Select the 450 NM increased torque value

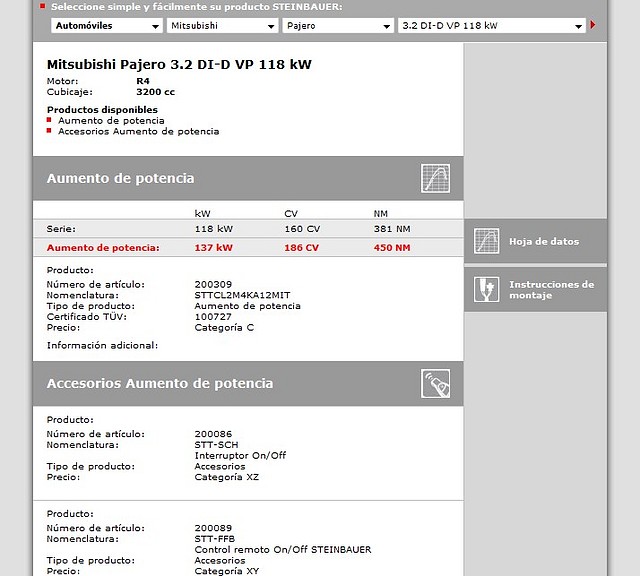[x=392, y=248]
